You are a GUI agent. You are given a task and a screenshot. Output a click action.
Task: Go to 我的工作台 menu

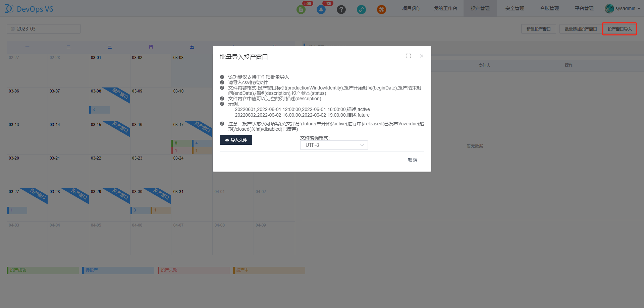coord(445,8)
